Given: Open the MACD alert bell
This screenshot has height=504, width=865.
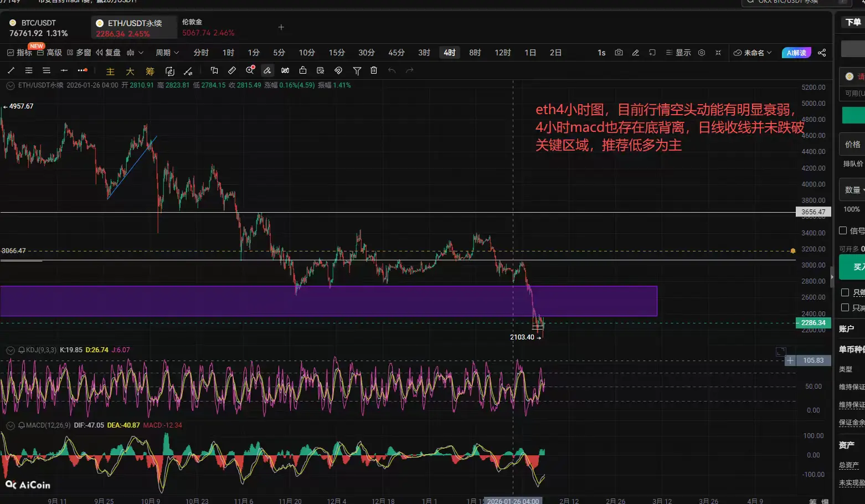Looking at the screenshot, I should coord(22,425).
